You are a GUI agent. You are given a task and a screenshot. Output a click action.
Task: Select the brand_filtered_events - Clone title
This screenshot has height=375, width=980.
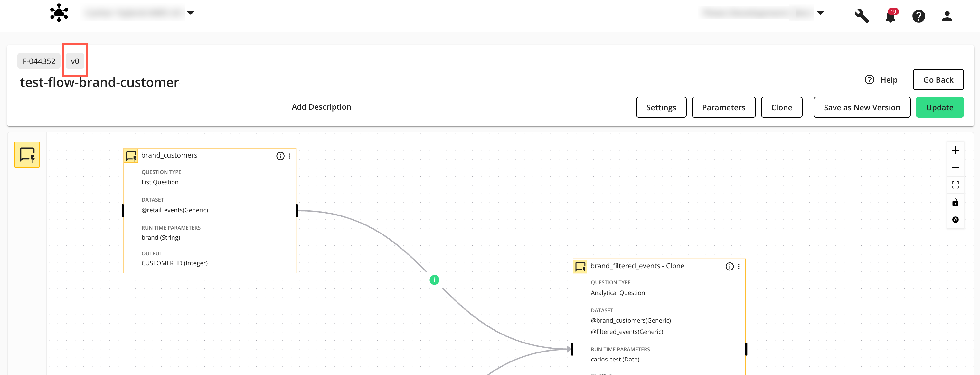click(637, 266)
